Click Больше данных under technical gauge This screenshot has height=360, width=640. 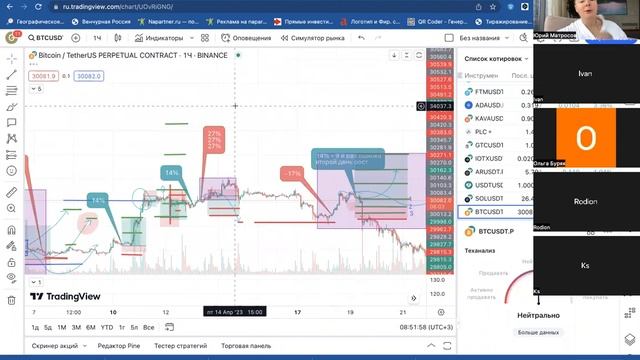[538, 332]
